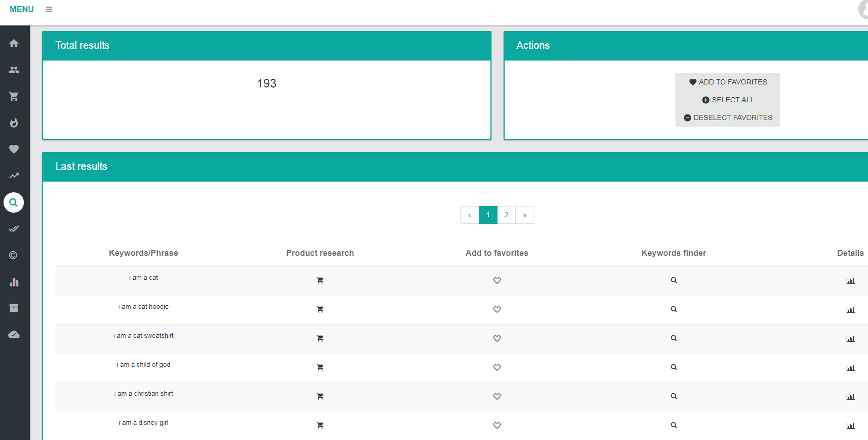
Task: Toggle the hamburger menu icon
Action: [49, 9]
